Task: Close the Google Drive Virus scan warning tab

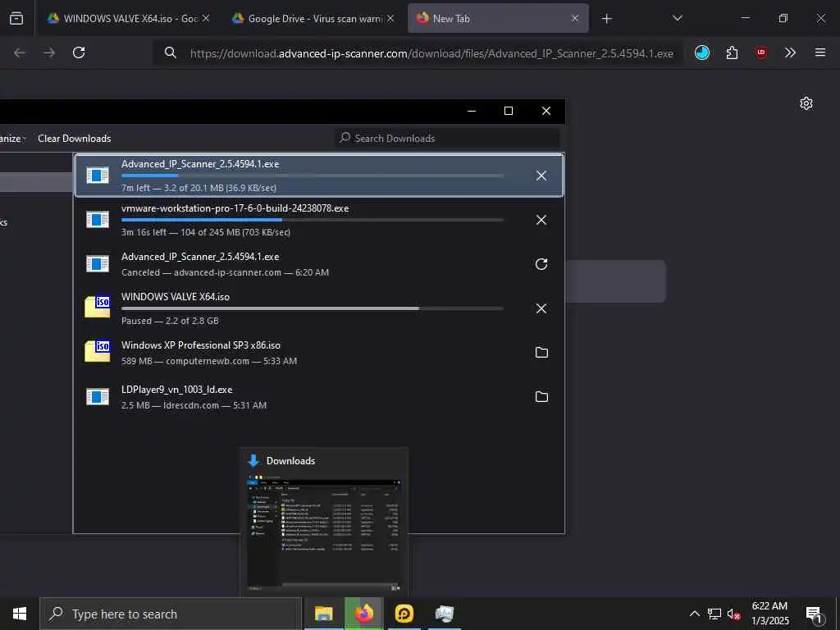Action: pyautogui.click(x=390, y=18)
